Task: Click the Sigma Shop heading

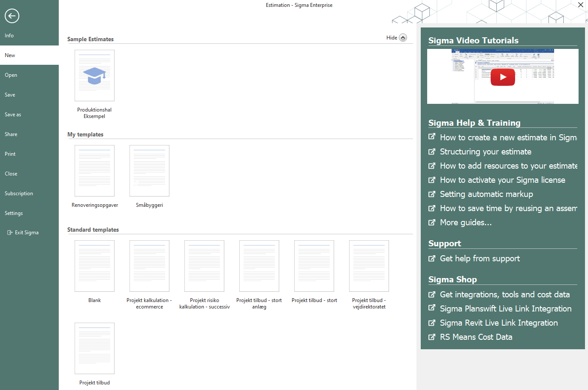Action: point(452,279)
